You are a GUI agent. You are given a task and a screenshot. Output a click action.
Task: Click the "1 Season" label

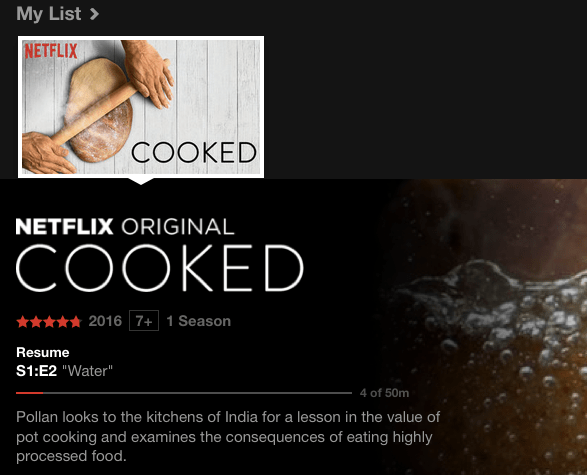click(x=198, y=321)
